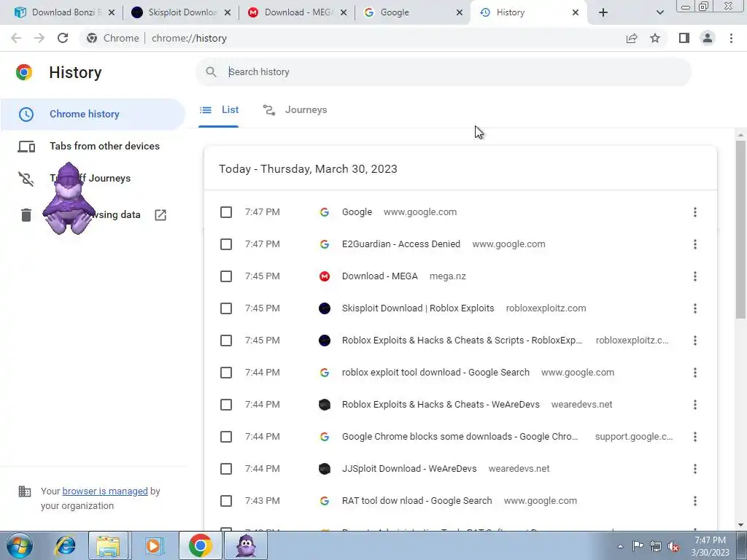747x560 pixels.
Task: Open the tab search chevron
Action: pyautogui.click(x=659, y=12)
